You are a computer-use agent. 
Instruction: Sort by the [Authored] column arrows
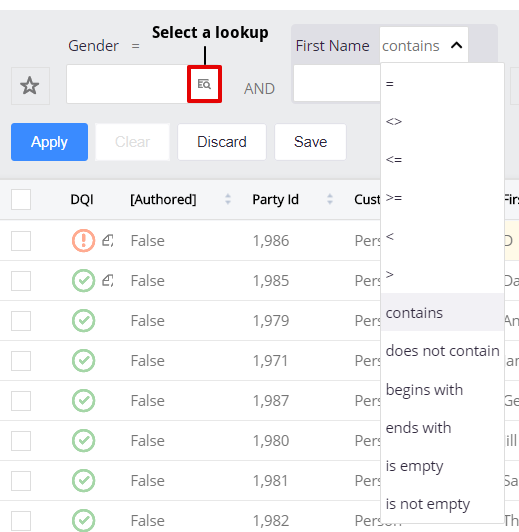228,199
